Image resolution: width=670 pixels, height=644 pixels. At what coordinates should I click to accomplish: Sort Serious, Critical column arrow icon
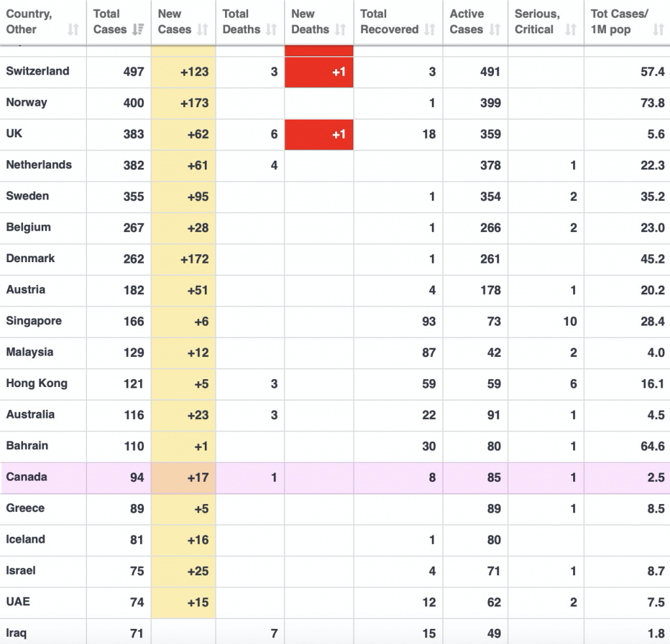[571, 30]
